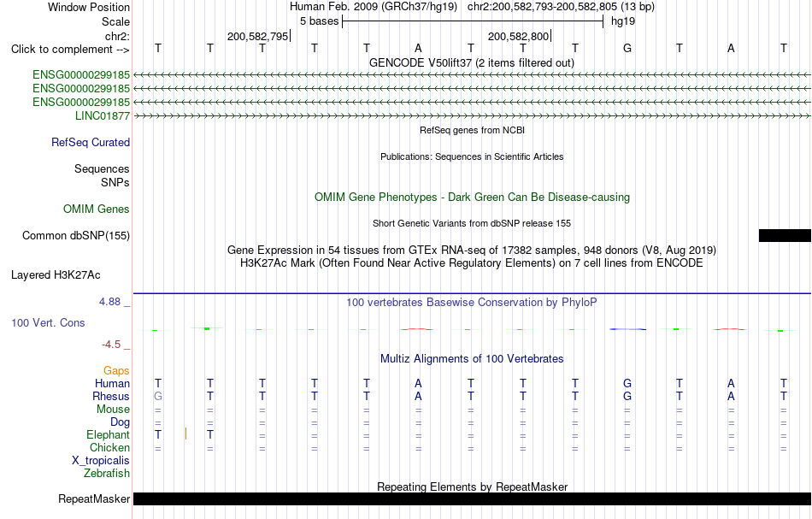812x519 pixels.
Task: Click 'Short Genetic Variants from dbSNP' title
Action: [471, 224]
